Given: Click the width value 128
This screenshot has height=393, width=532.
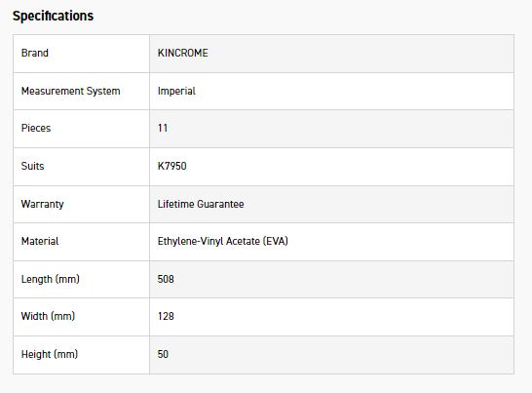Looking at the screenshot, I should click(166, 316).
